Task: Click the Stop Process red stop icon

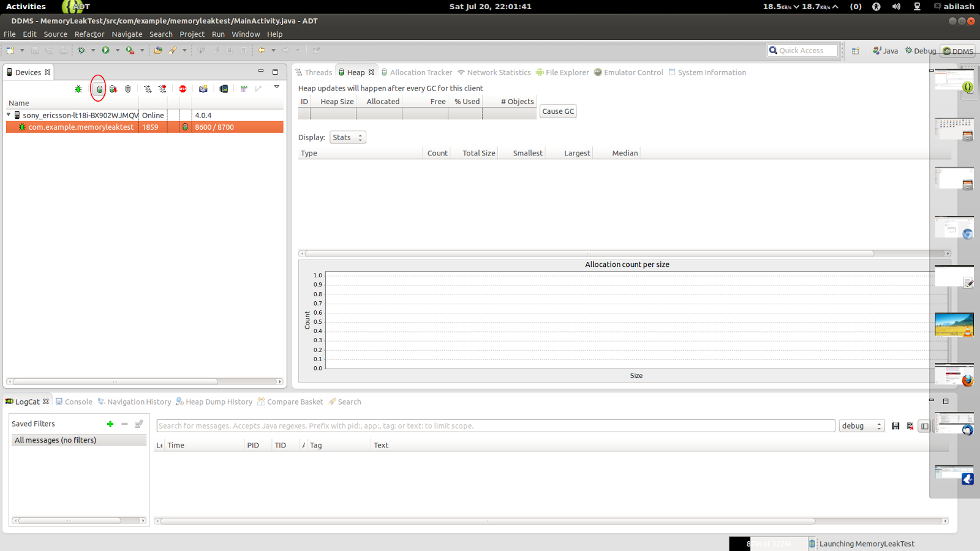Action: (x=183, y=88)
